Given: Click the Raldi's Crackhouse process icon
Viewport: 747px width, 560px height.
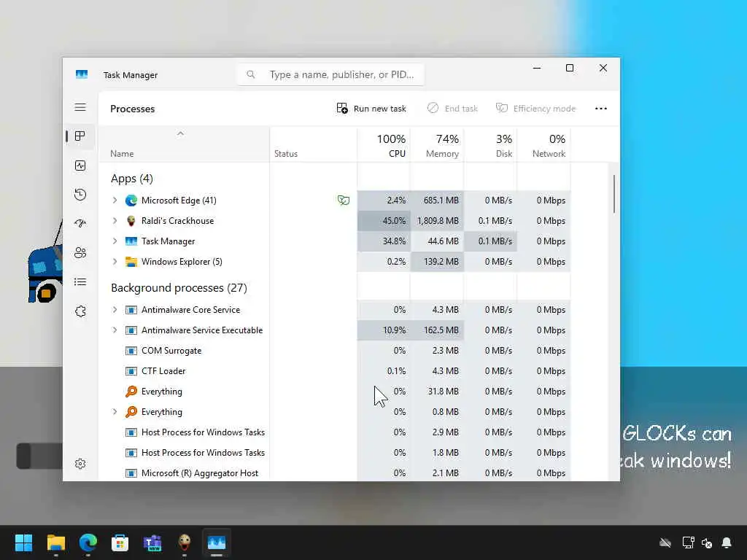Looking at the screenshot, I should coord(131,221).
